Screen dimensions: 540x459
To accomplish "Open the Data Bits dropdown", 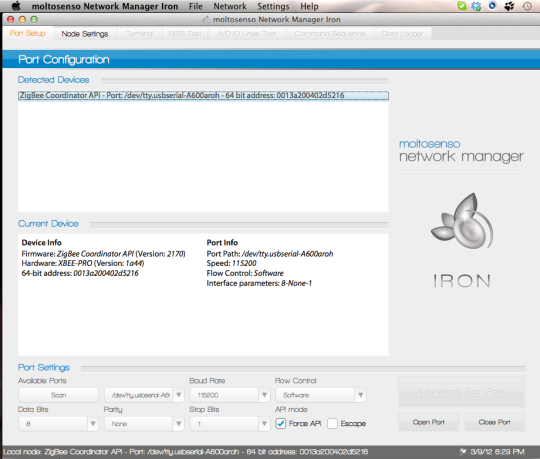I will (x=58, y=424).
